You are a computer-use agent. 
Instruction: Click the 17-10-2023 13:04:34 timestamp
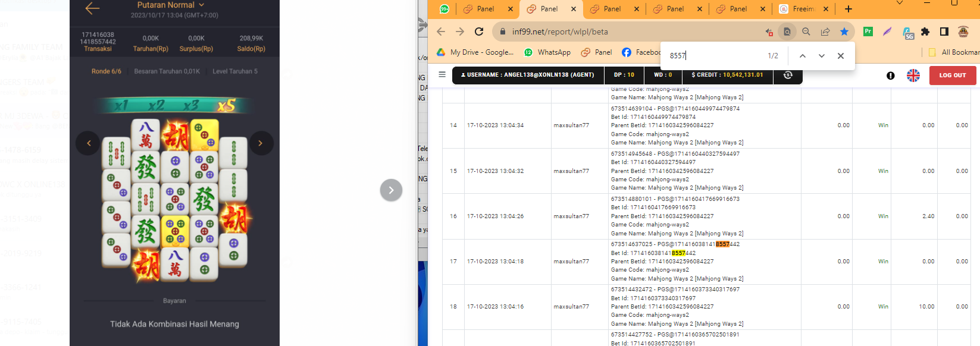496,125
